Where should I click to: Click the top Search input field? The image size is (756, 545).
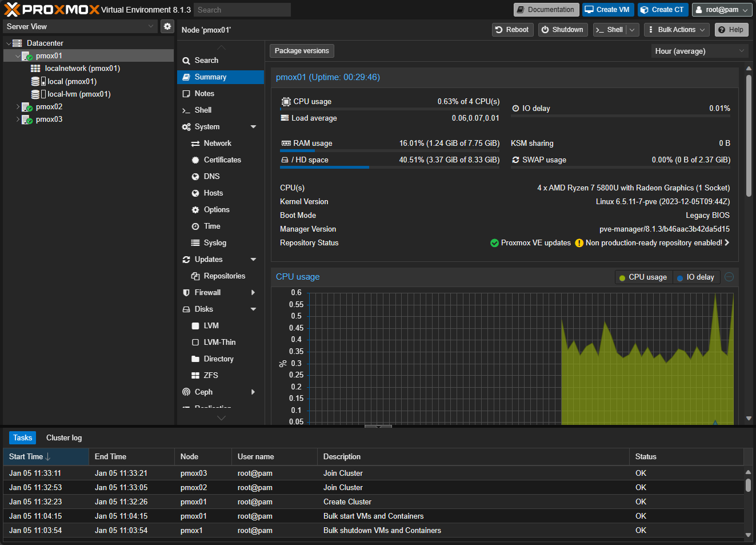pyautogui.click(x=242, y=10)
